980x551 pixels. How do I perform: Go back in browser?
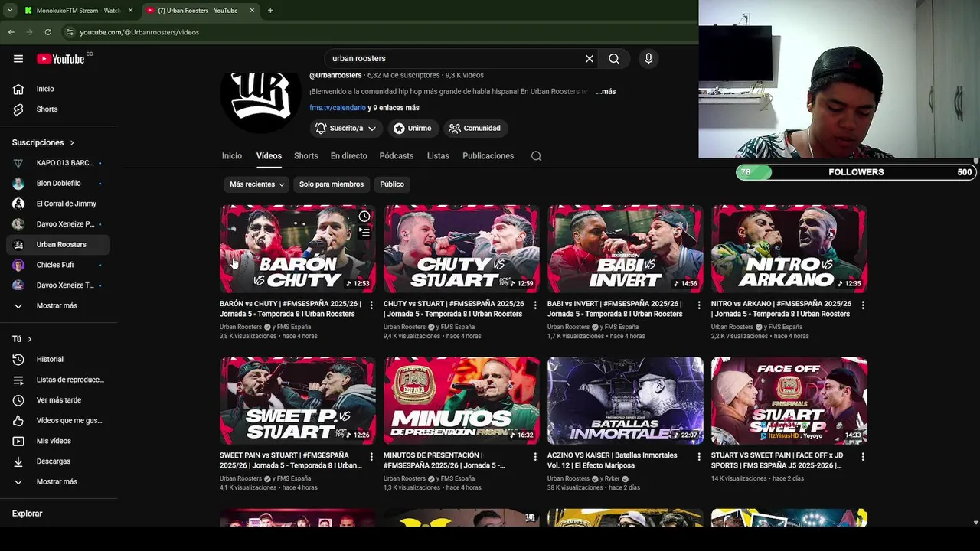click(x=11, y=32)
